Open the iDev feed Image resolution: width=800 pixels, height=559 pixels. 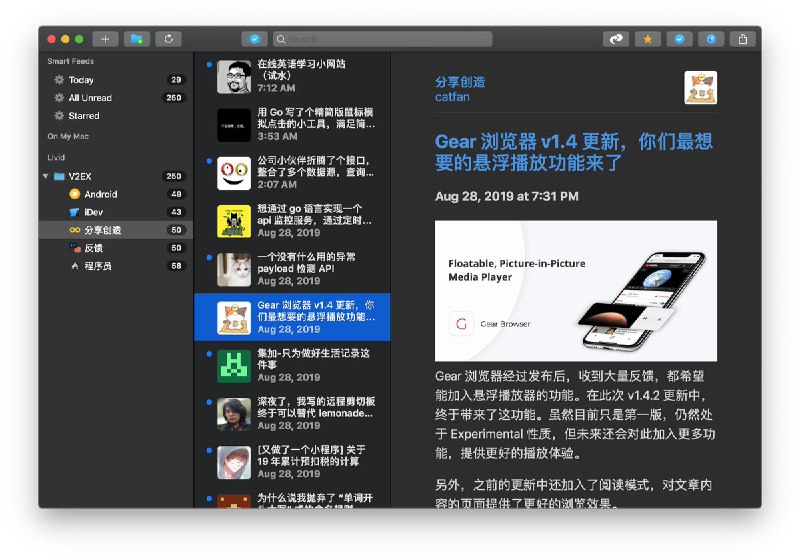94,212
